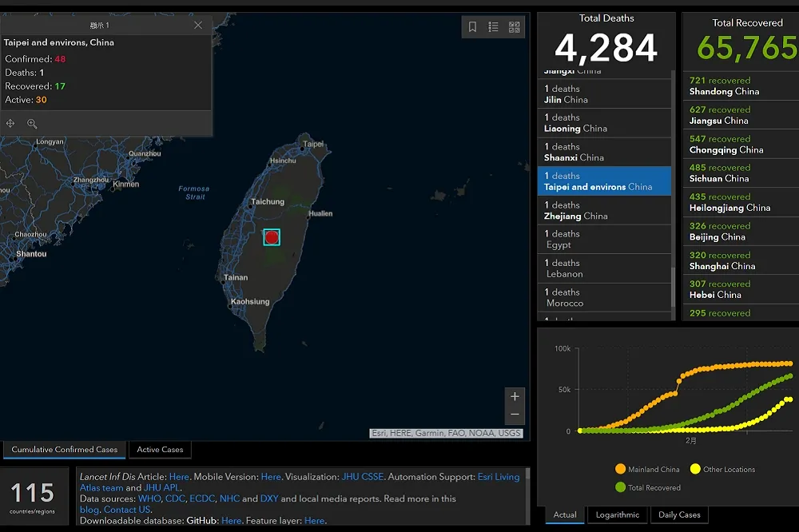Screen dimensions: 799x532
Task: Click the Kaohsiung city label on map
Action: pos(249,302)
